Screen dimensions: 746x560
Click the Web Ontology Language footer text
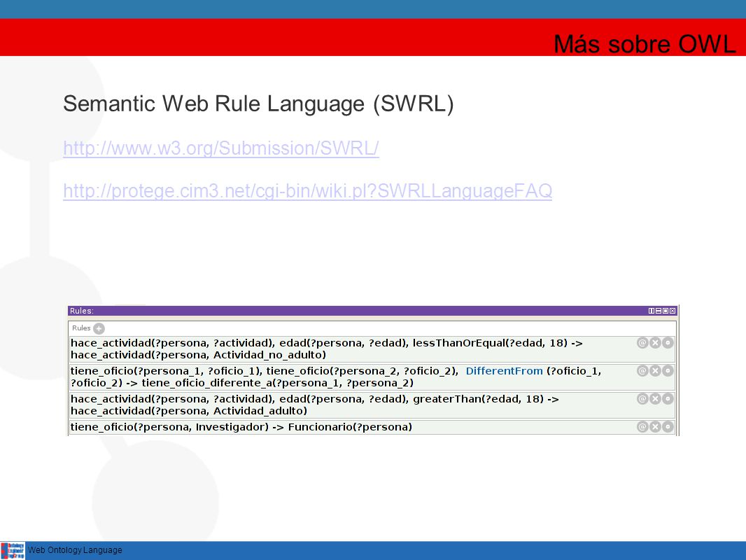point(75,550)
